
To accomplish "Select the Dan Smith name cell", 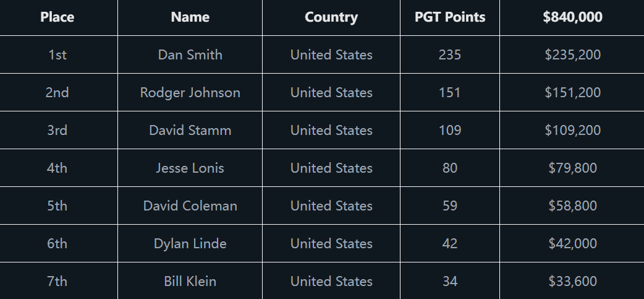I will click(x=190, y=54).
